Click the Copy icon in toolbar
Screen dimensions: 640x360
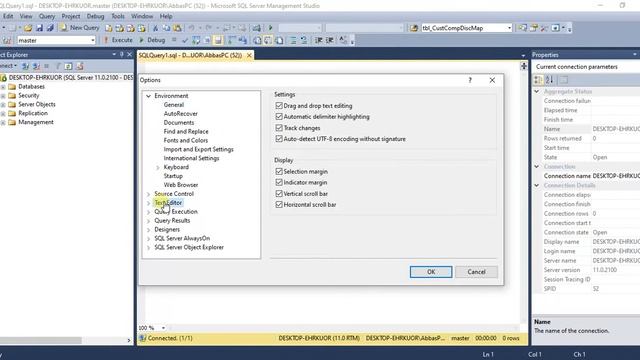coord(166,28)
